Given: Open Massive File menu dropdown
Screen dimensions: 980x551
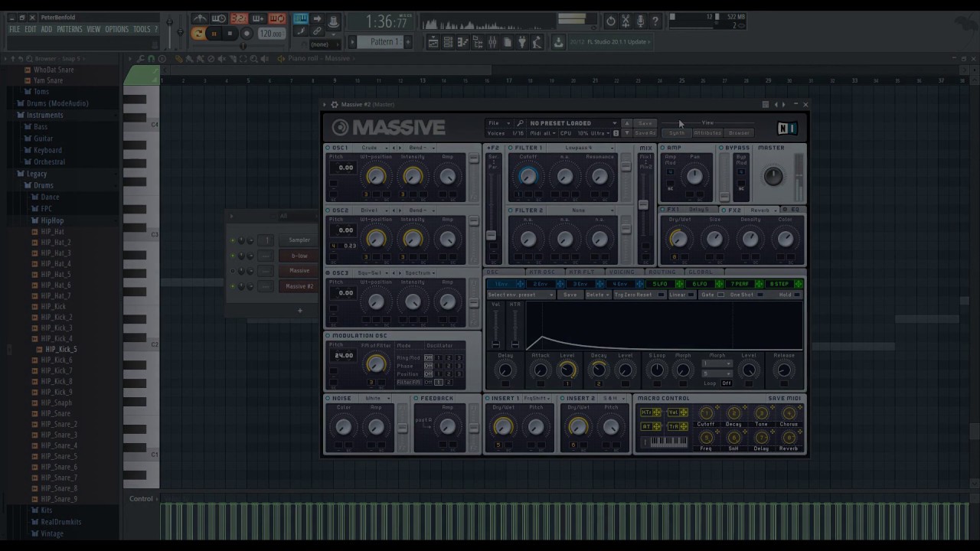Looking at the screenshot, I should pos(498,123).
